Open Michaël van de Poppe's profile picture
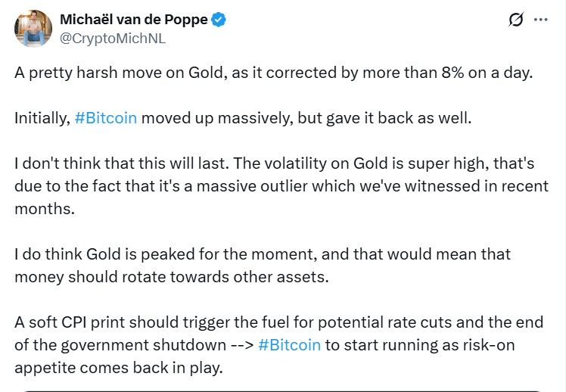 pyautogui.click(x=32, y=29)
